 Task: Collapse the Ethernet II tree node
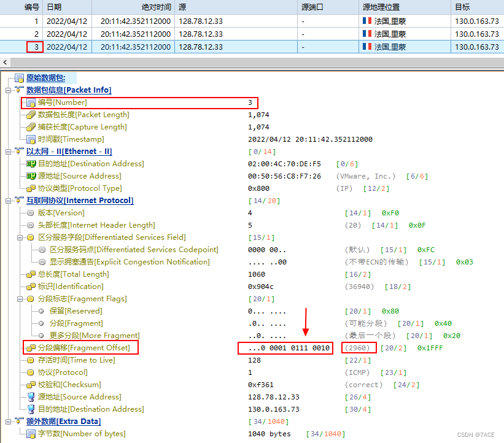pos(9,152)
